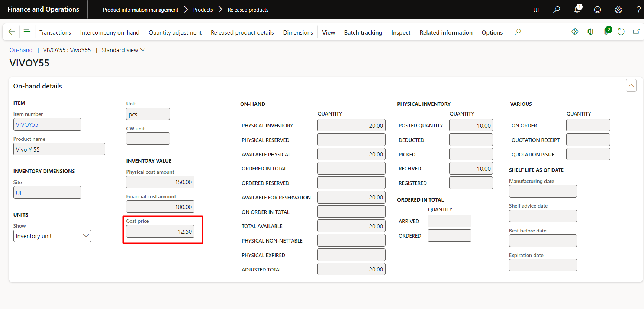Expand the Standard view dropdown
The height and width of the screenshot is (309, 644).
point(123,50)
